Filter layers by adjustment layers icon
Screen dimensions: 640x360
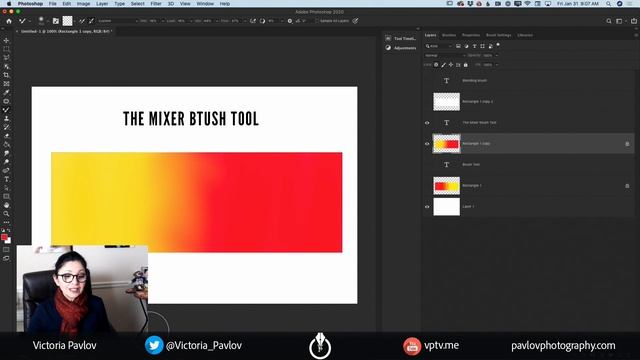coord(467,46)
